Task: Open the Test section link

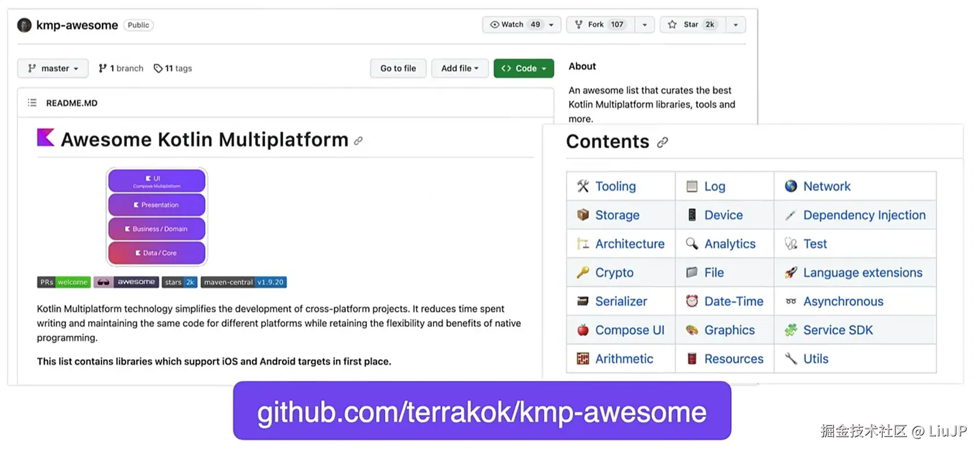Action: coord(815,244)
